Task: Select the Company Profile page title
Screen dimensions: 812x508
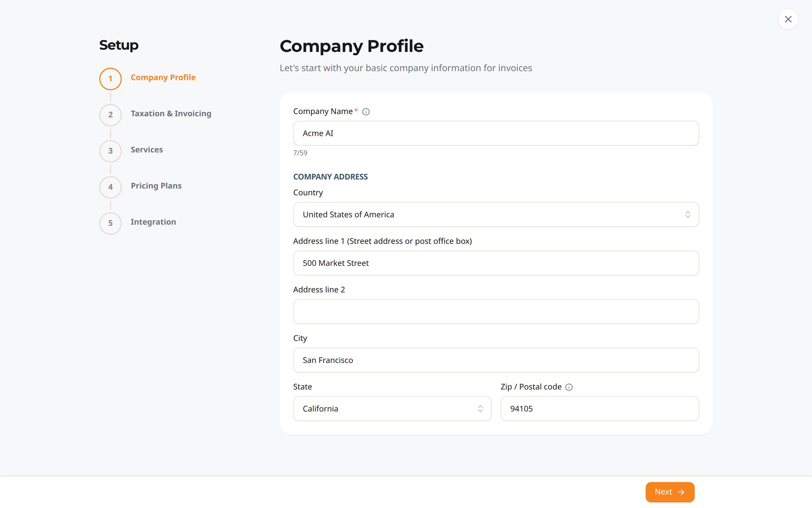Action: [352, 46]
